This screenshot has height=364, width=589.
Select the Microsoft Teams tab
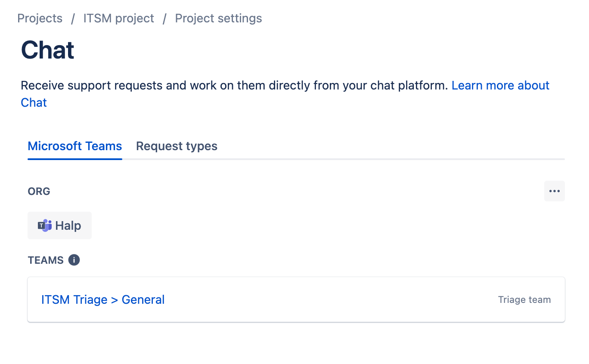(x=74, y=146)
